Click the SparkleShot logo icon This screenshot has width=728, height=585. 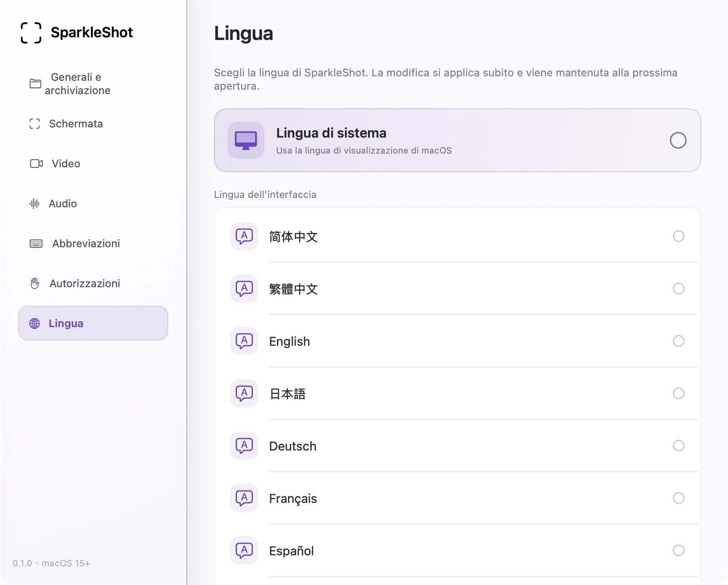31,33
